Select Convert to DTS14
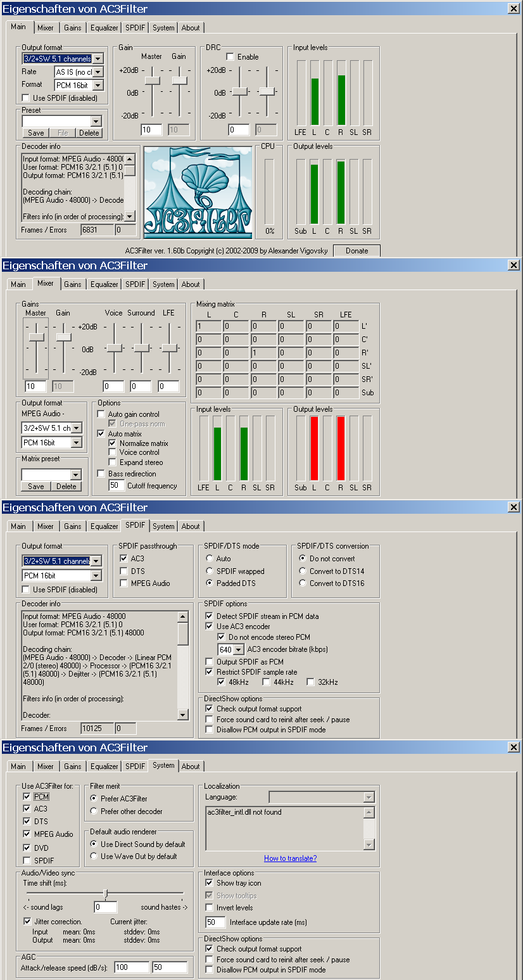The image size is (523, 980). coord(303,571)
